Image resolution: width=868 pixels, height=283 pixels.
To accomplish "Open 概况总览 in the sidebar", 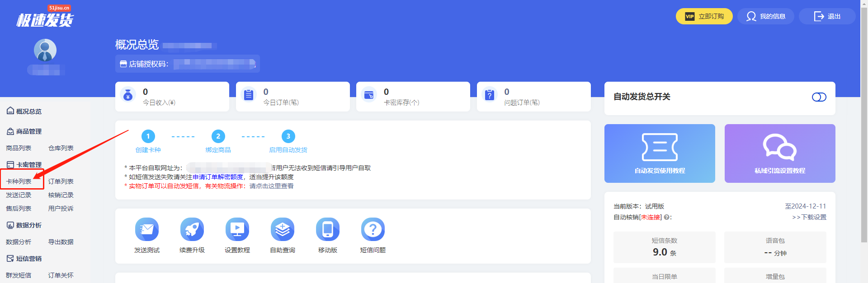I will (x=24, y=111).
